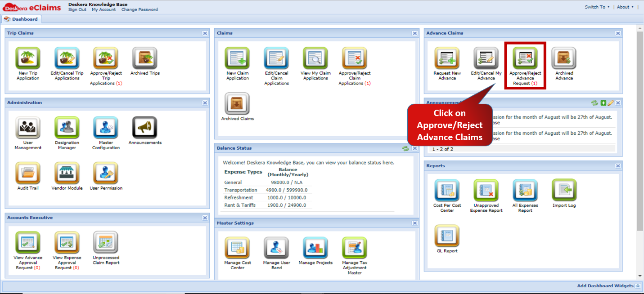Add new announcement with green plus
The width and height of the screenshot is (644, 294).
point(603,103)
